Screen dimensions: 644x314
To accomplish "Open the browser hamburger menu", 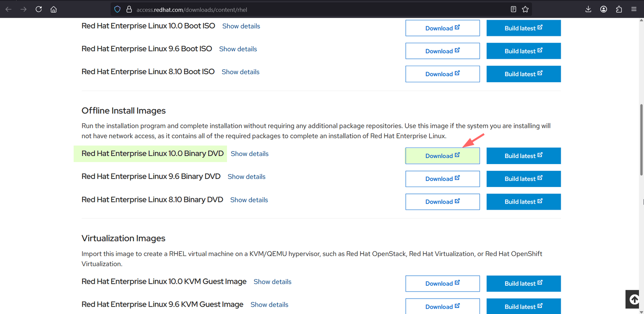I will pos(634,9).
